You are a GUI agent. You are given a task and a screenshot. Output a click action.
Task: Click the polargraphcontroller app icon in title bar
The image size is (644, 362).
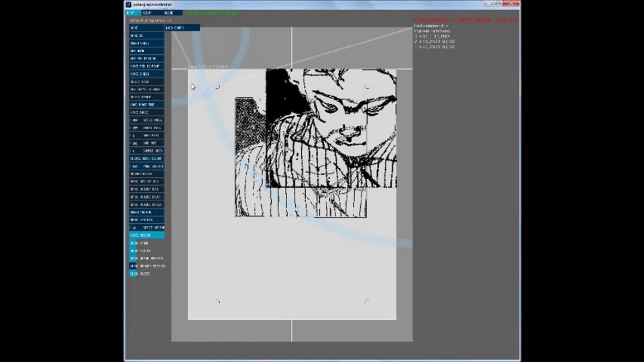click(129, 5)
